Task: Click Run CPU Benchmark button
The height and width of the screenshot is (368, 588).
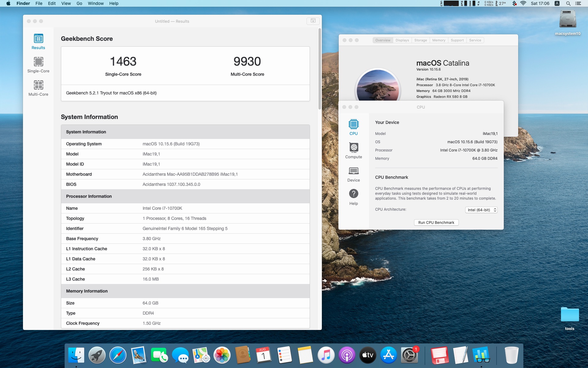Action: [436, 222]
